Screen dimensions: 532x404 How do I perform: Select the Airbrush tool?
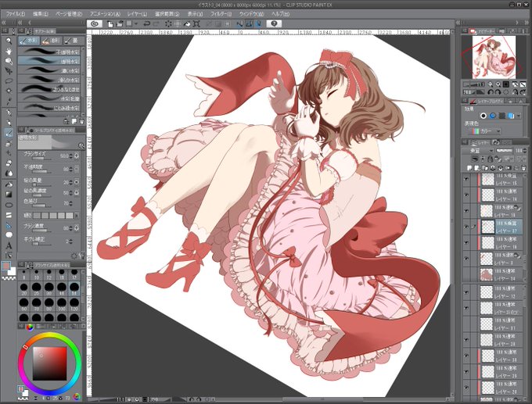coord(9,143)
